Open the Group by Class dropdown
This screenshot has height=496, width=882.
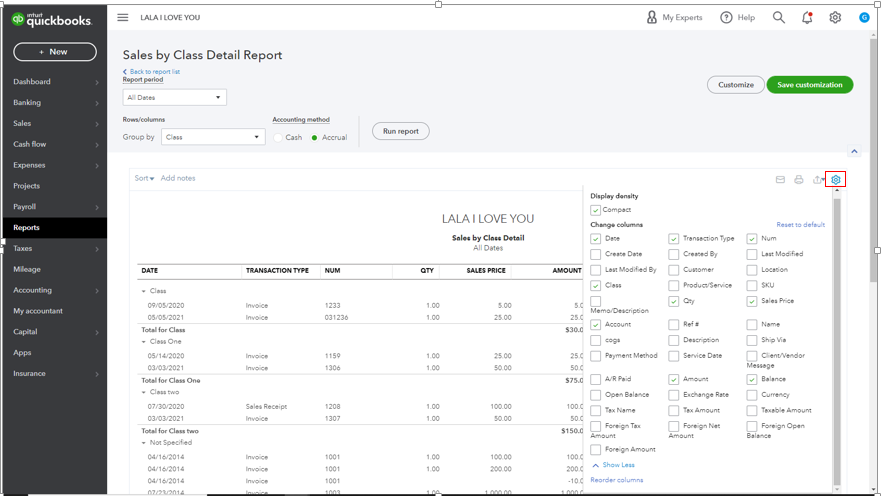(213, 137)
